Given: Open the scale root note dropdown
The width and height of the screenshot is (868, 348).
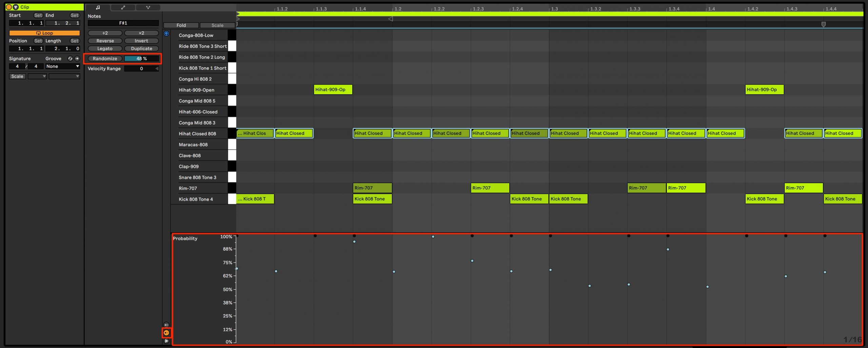Looking at the screenshot, I should click(37, 76).
